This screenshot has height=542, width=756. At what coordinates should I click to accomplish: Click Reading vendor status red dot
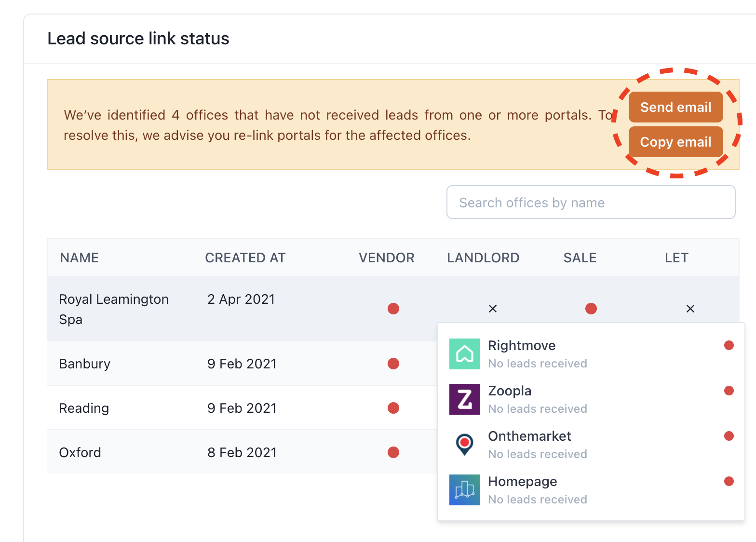click(393, 408)
